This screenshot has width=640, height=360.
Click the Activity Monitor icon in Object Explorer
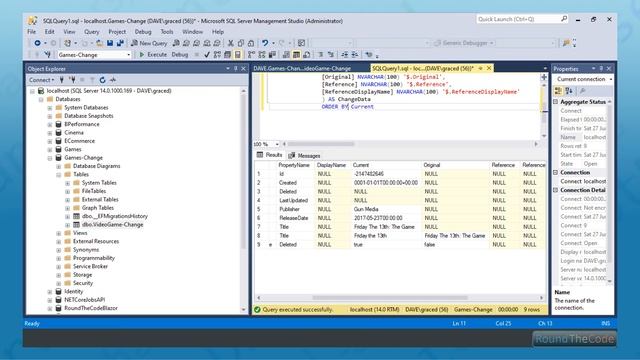[113, 80]
